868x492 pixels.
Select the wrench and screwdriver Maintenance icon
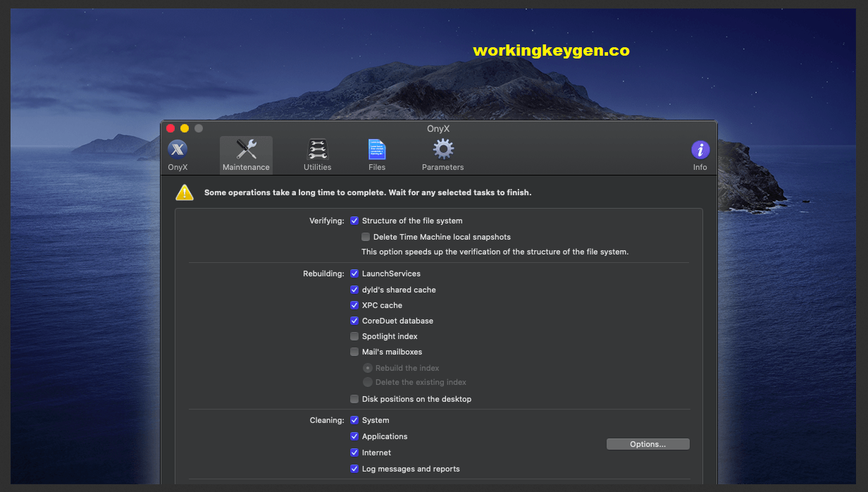pyautogui.click(x=246, y=149)
